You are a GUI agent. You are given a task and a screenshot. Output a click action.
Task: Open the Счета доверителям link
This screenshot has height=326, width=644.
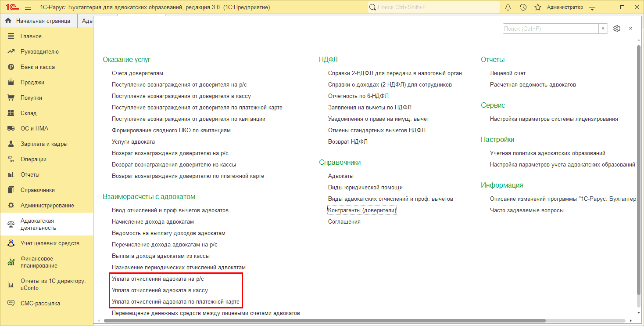point(137,73)
